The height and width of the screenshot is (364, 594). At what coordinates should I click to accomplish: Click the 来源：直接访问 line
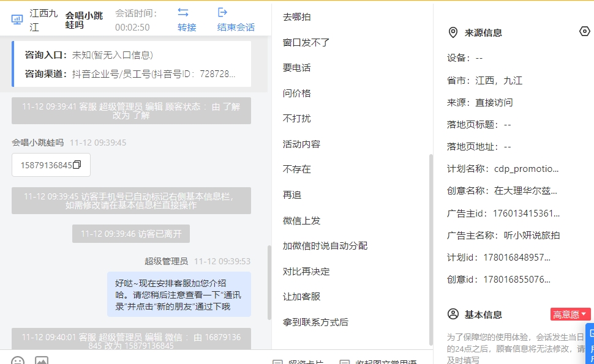click(480, 103)
